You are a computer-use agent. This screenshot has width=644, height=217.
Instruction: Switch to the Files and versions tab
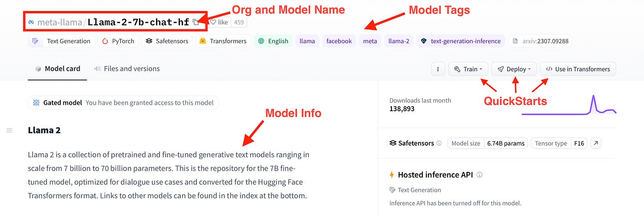(127, 69)
